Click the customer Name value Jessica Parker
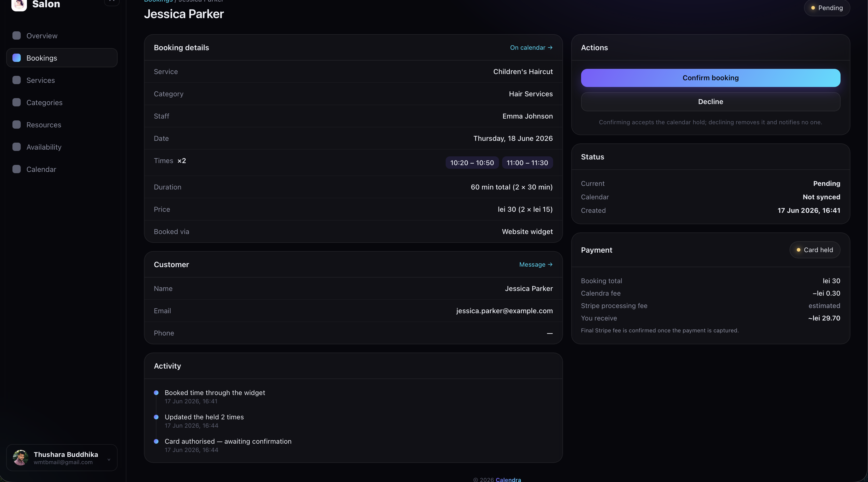 click(529, 288)
